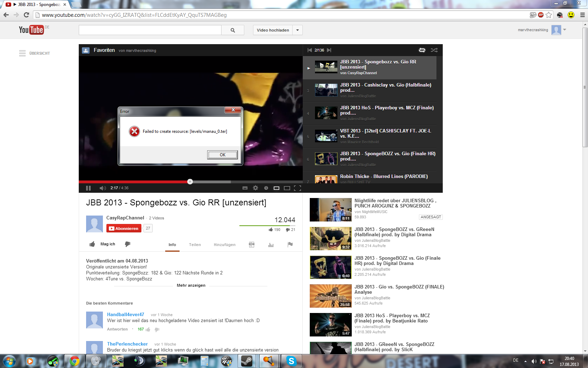The width and height of the screenshot is (588, 368).
Task: Switch to large player size
Action: tap(287, 188)
